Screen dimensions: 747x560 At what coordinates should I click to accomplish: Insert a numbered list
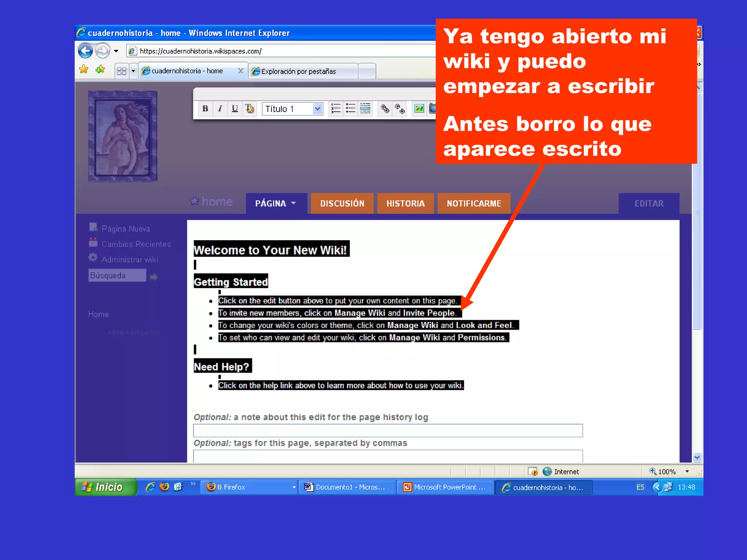[336, 109]
